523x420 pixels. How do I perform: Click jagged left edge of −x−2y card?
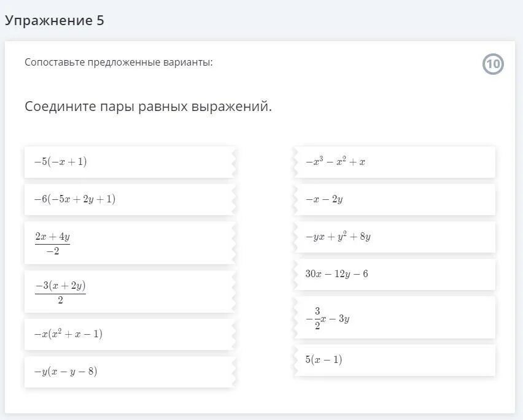[x=296, y=200]
